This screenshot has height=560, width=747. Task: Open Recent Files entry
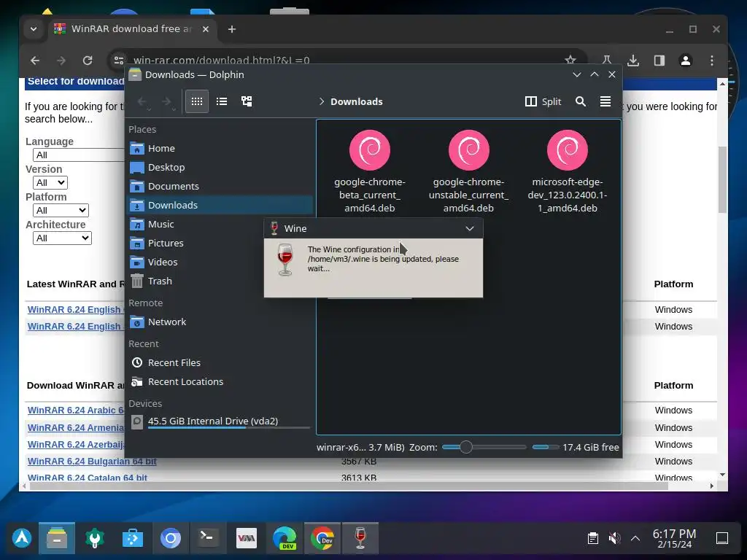(220, 363)
